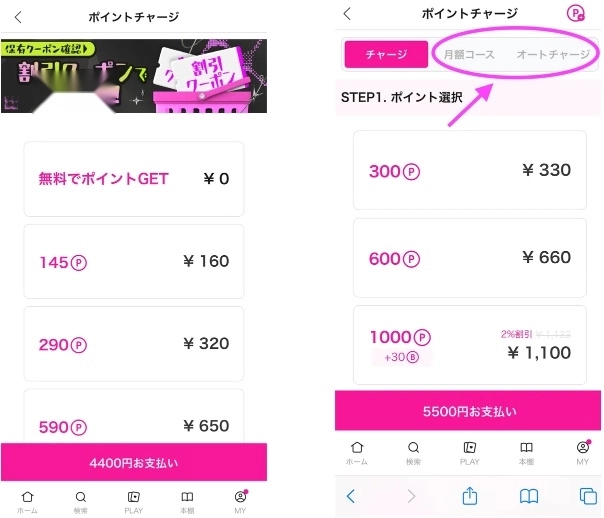Open Safari bookmarks book icon
Viewport: 604px width, 518px height.
[528, 496]
